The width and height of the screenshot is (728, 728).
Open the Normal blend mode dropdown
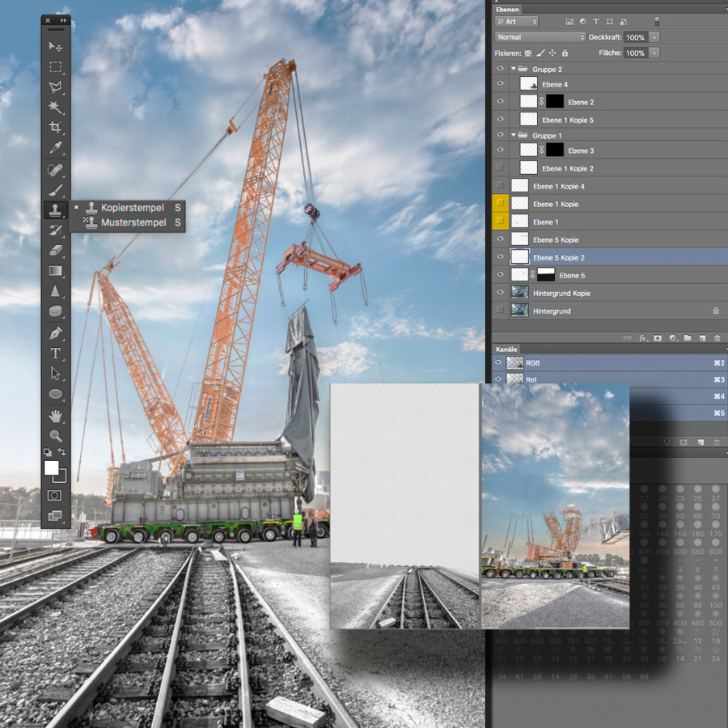point(540,37)
